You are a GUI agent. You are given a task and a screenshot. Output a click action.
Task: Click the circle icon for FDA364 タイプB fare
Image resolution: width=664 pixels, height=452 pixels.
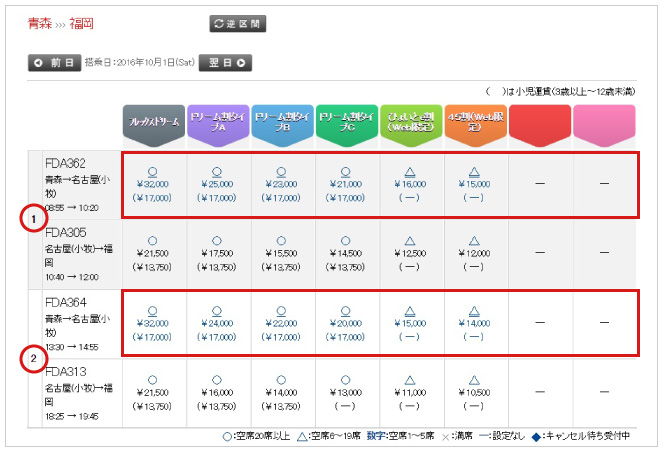tap(281, 311)
